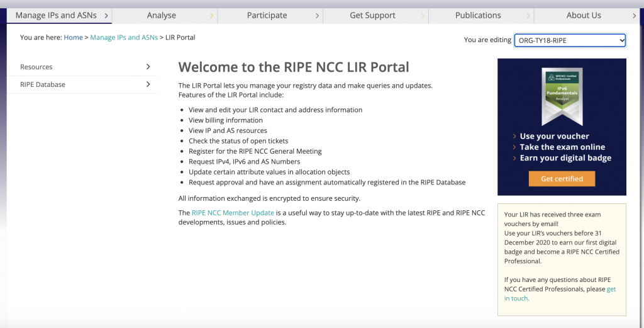Click the chevron next to About Us

point(634,16)
